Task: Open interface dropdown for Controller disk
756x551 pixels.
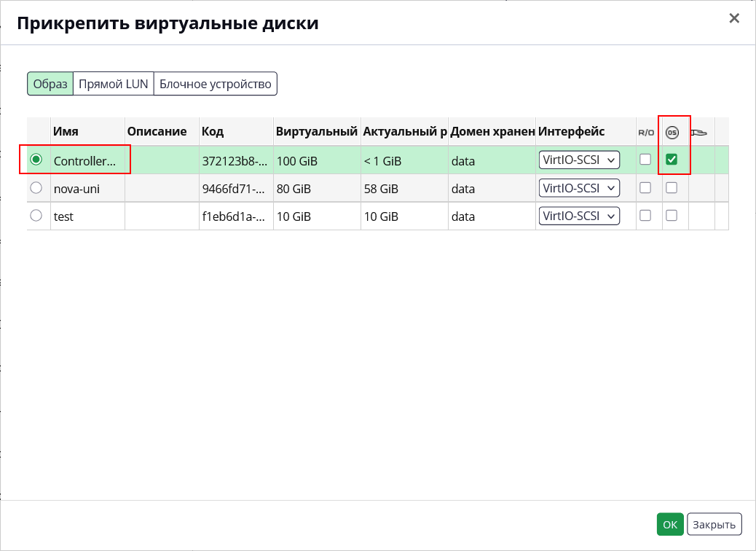Action: click(579, 160)
